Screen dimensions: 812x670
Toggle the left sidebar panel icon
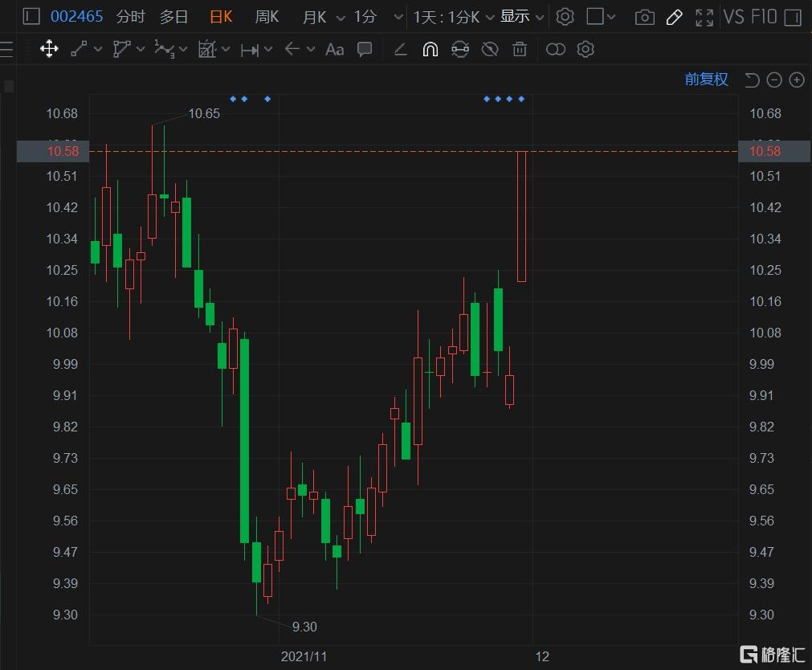[31, 17]
